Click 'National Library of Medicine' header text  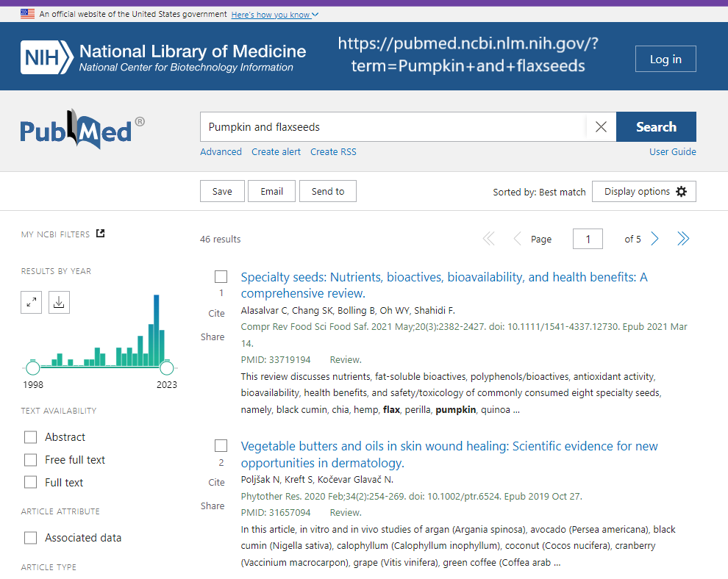click(x=193, y=51)
